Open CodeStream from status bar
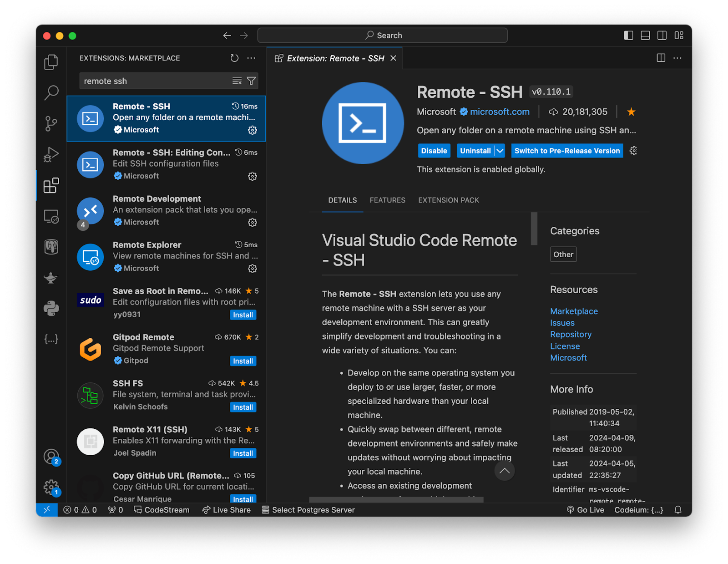The height and width of the screenshot is (564, 728). [x=162, y=510]
